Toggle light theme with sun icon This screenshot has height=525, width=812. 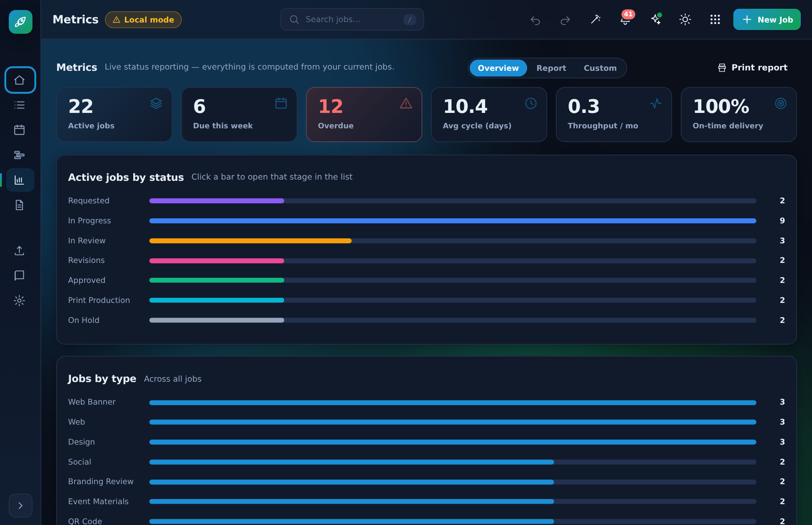pyautogui.click(x=685, y=19)
